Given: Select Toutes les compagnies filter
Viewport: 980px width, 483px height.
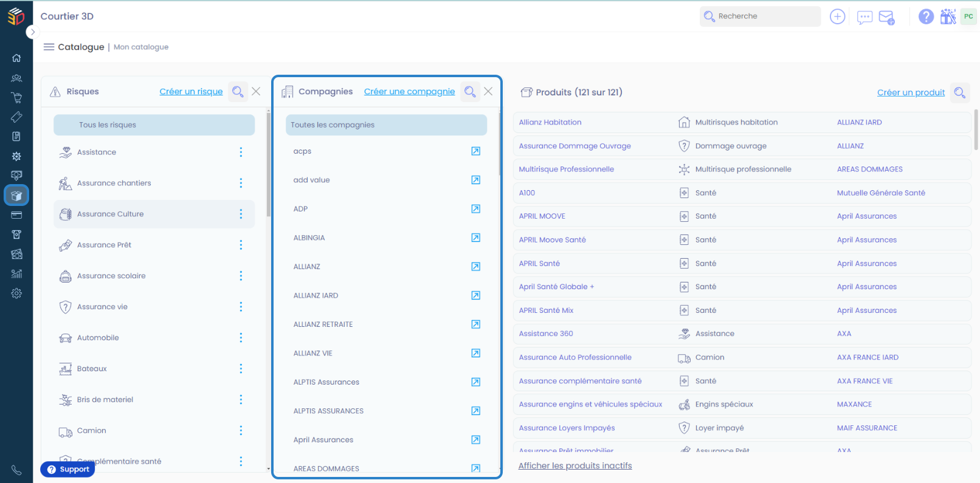Looking at the screenshot, I should pyautogui.click(x=386, y=125).
